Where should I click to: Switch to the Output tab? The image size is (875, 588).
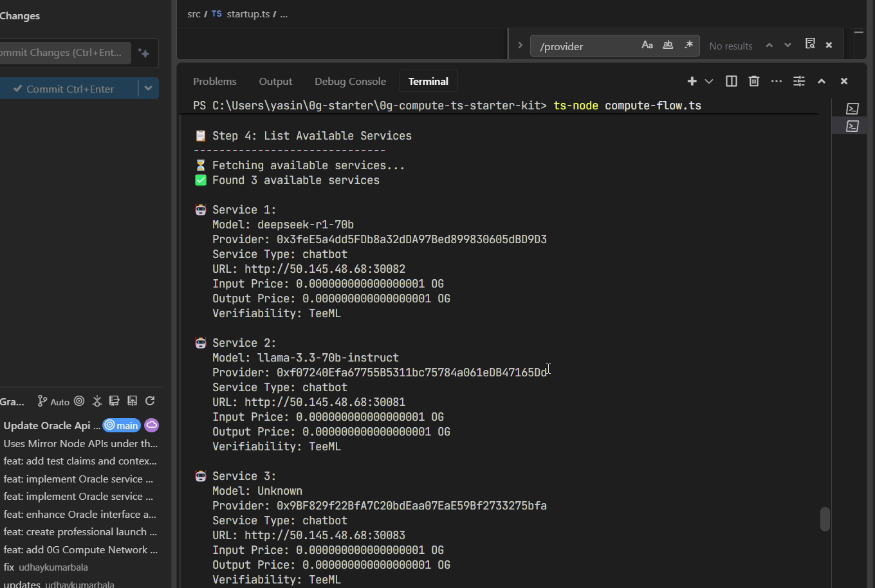click(x=275, y=81)
